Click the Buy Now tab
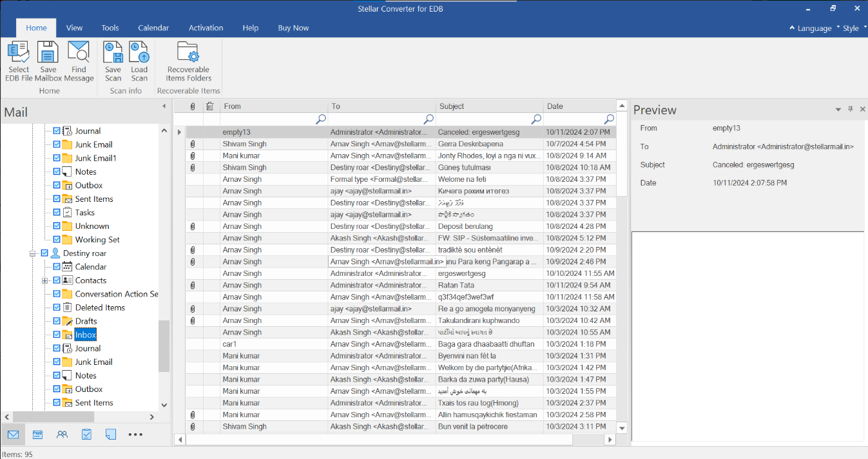868x459 pixels. (293, 28)
